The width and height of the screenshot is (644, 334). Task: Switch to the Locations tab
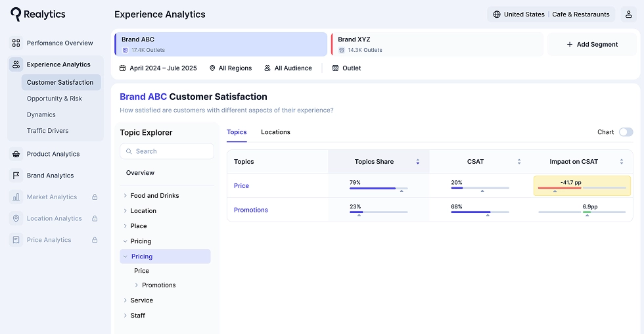pyautogui.click(x=275, y=132)
